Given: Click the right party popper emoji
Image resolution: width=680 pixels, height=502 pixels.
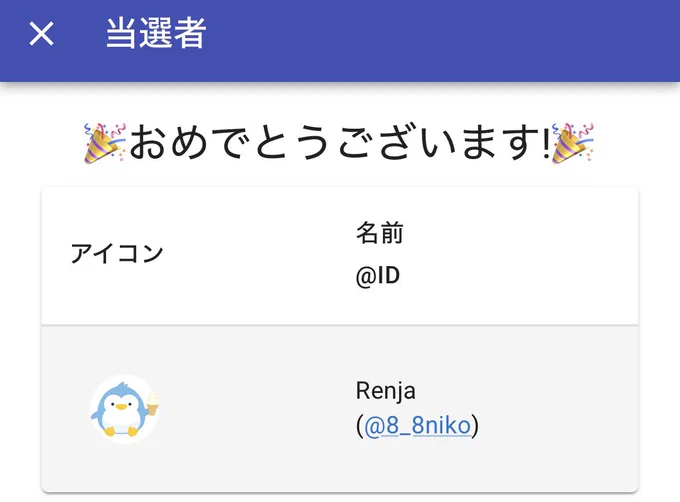Looking at the screenshot, I should [x=572, y=143].
